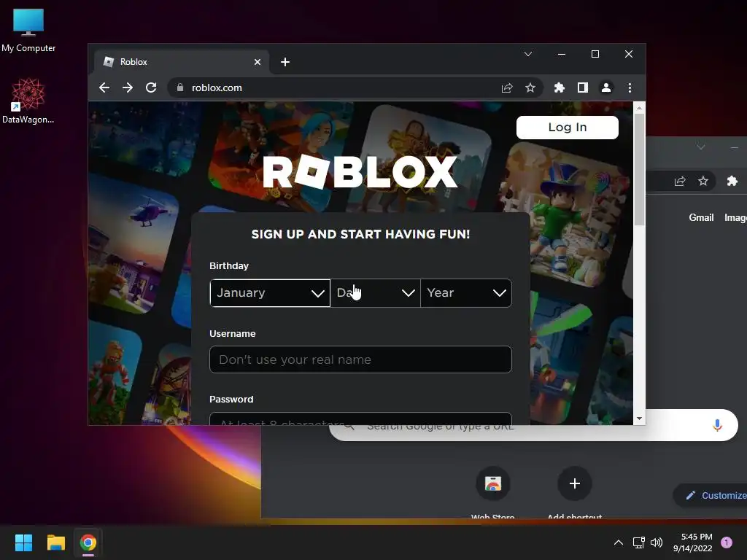
Task: Click the Username input field
Action: (360, 359)
